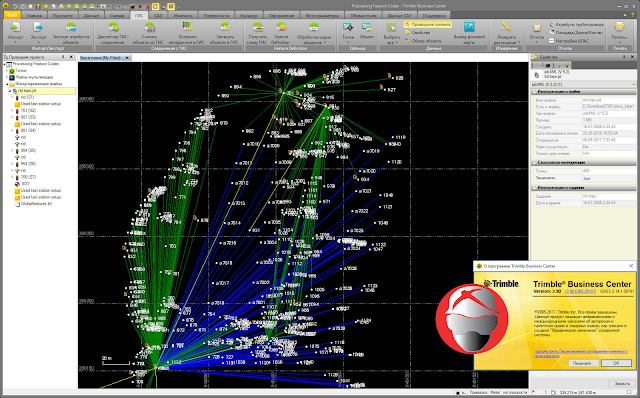Click Атрибуты трубопровода report item
Image resolution: width=640 pixels, height=398 pixels.
(576, 24)
